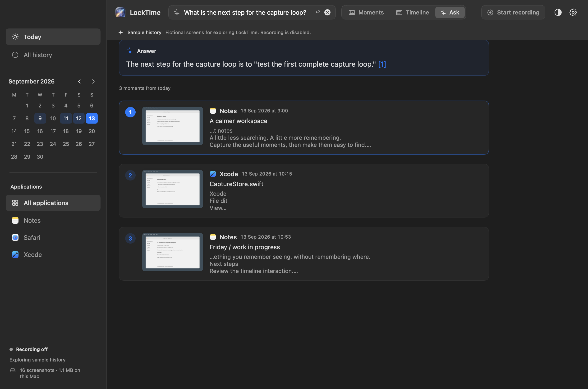Click the sun icon beside Today

(x=15, y=37)
